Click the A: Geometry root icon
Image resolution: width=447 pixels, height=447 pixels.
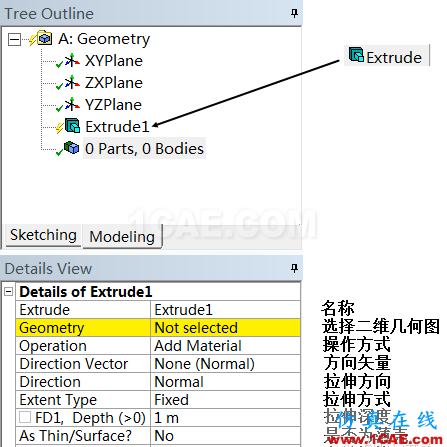coord(45,38)
